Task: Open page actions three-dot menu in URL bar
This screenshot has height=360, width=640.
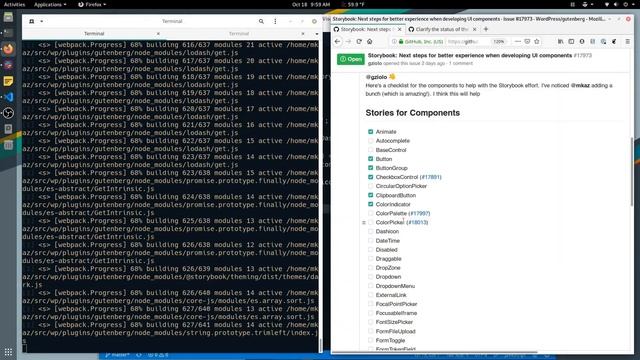Action: pyautogui.click(x=518, y=41)
